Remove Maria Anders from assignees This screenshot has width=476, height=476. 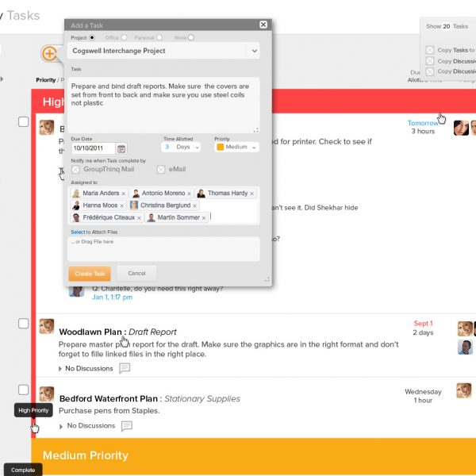coord(123,194)
